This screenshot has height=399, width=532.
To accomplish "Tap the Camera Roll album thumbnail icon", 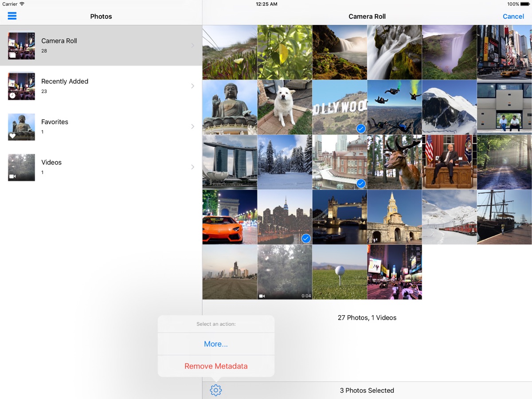I will point(21,46).
